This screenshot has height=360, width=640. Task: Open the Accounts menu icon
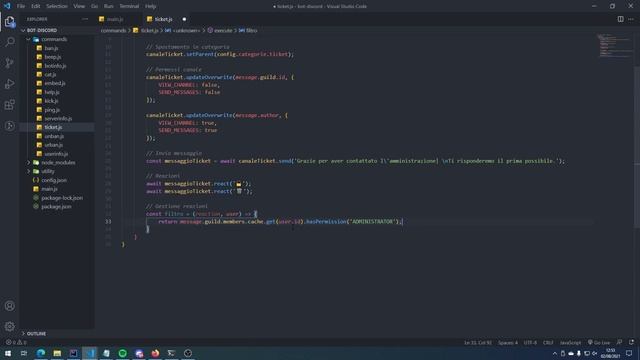point(10,306)
